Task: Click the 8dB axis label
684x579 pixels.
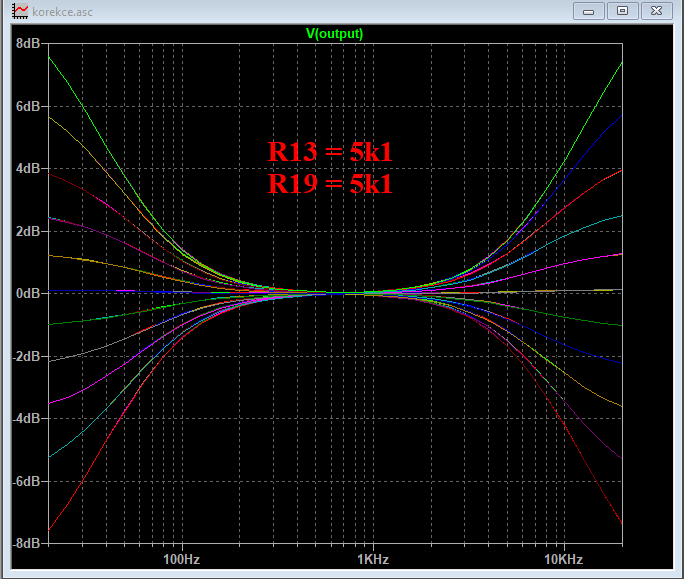Action: point(28,43)
